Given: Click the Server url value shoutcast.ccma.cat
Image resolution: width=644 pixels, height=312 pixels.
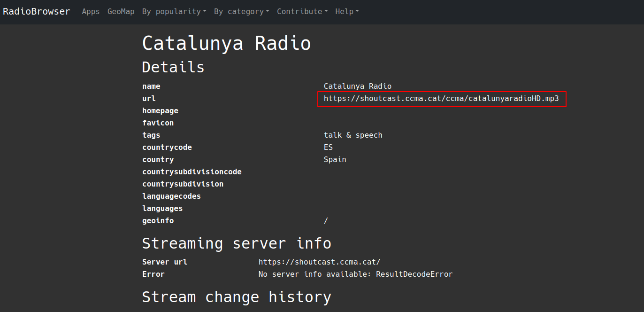Looking at the screenshot, I should point(319,262).
